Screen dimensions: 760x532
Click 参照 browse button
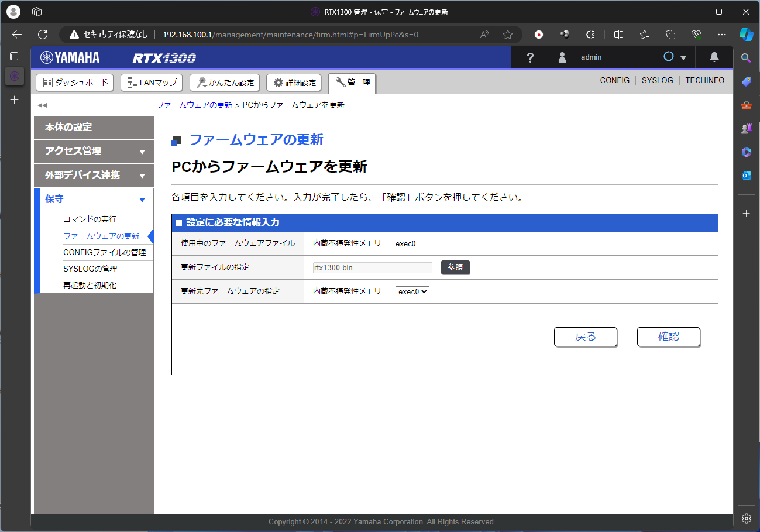coord(455,267)
